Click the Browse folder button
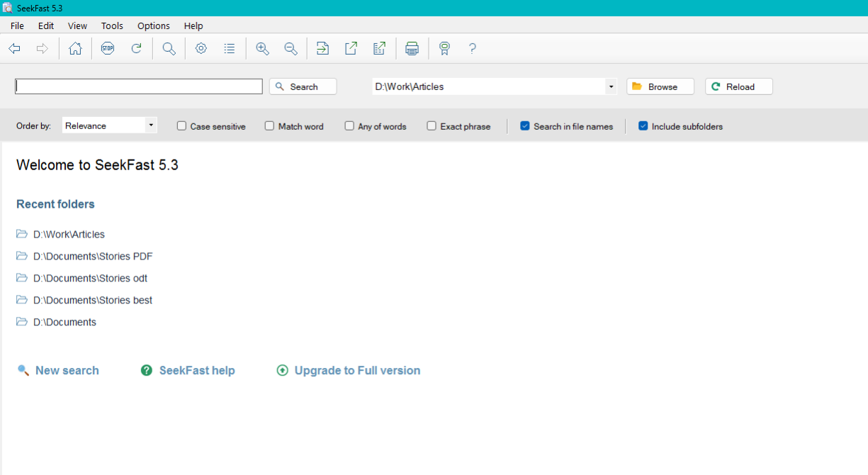The height and width of the screenshot is (475, 868). (660, 86)
